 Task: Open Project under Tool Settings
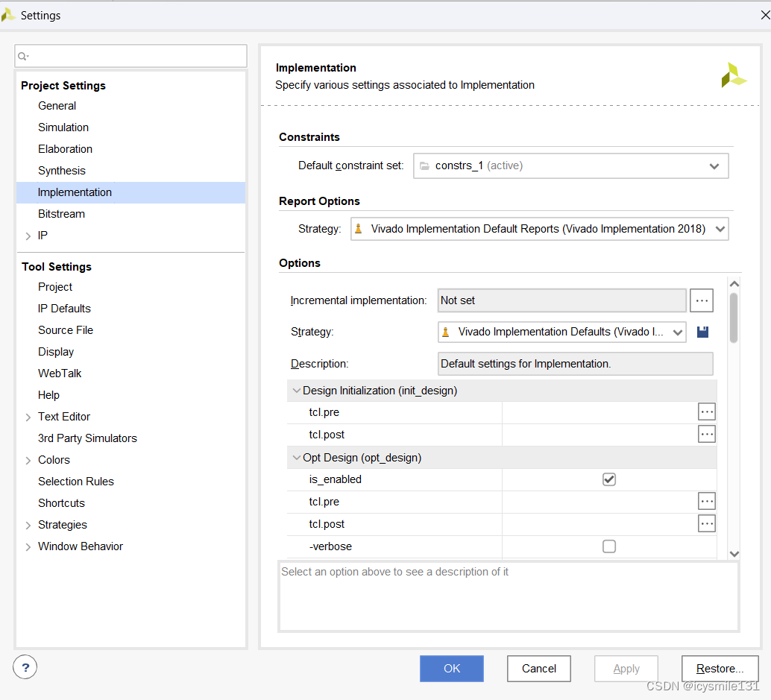click(55, 286)
